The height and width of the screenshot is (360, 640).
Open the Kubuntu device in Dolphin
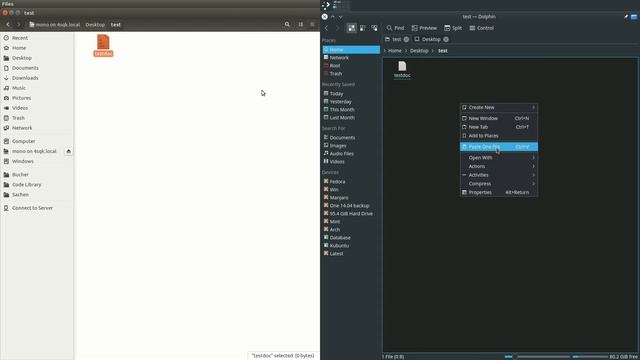(339, 246)
